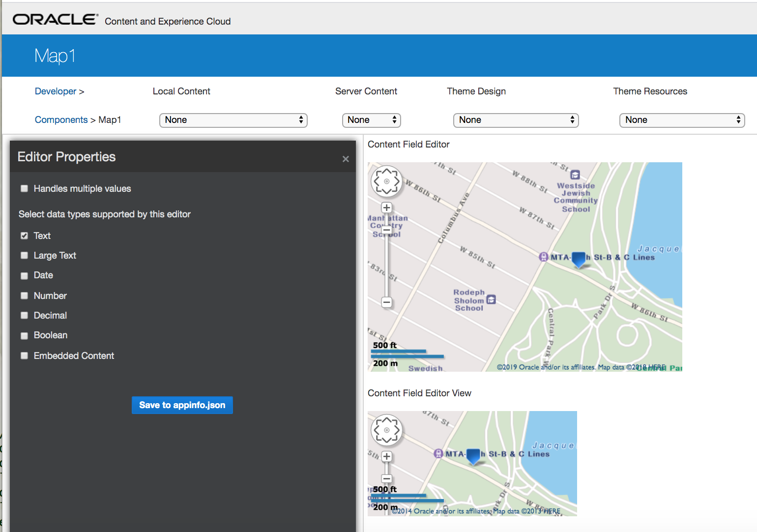
Task: Click the Save to appinfo.json button
Action: click(x=182, y=405)
